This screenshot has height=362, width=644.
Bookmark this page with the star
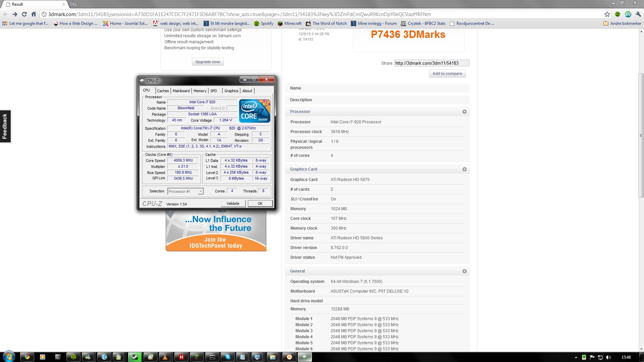click(x=607, y=14)
